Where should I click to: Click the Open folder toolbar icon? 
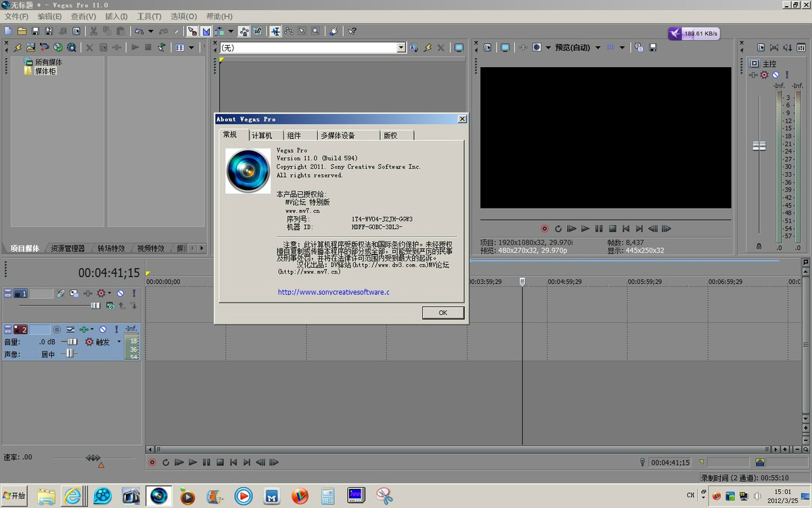click(x=22, y=31)
